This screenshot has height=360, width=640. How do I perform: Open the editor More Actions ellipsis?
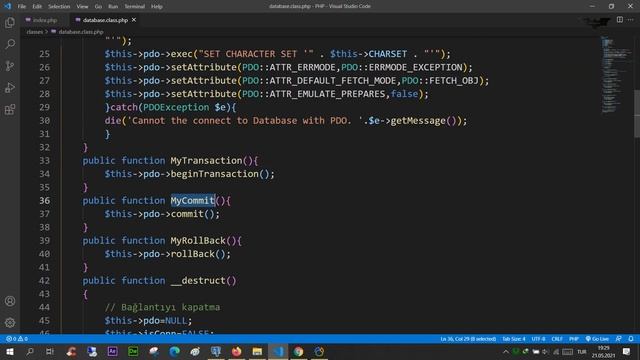[631, 20]
